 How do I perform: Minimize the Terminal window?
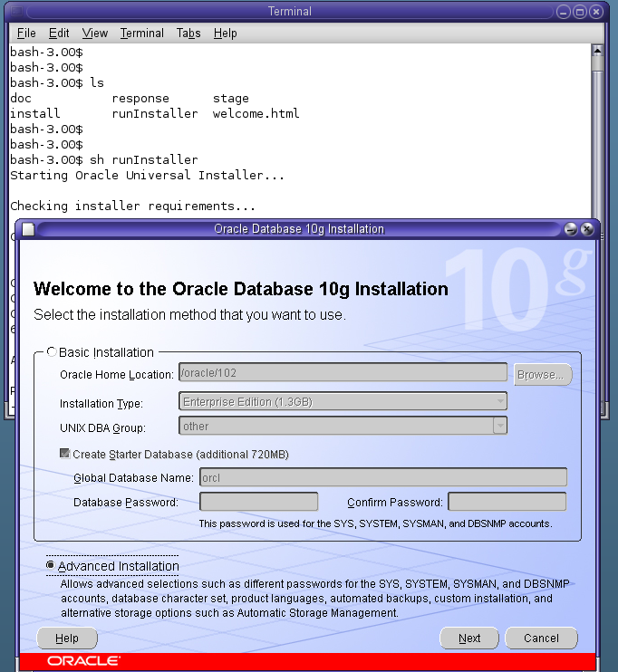[565, 12]
